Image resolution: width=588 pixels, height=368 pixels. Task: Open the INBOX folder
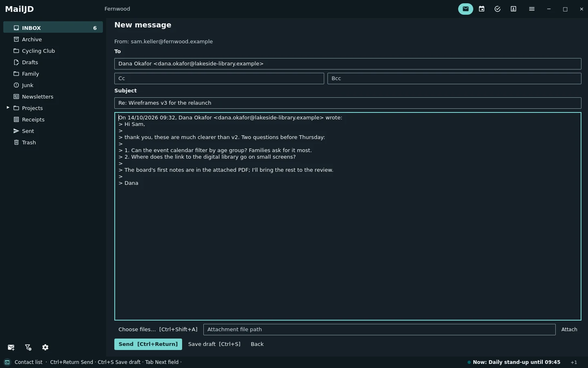click(53, 28)
